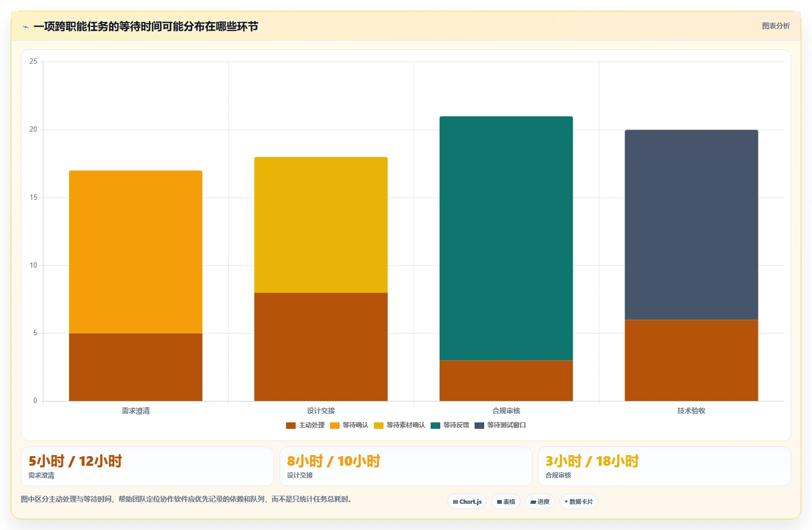Select the 进度 chip
Screen dimensions: 812x530
click(x=540, y=502)
